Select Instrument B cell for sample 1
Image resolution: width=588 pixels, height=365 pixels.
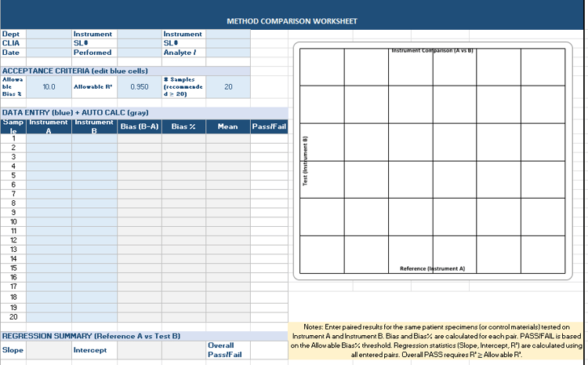94,138
